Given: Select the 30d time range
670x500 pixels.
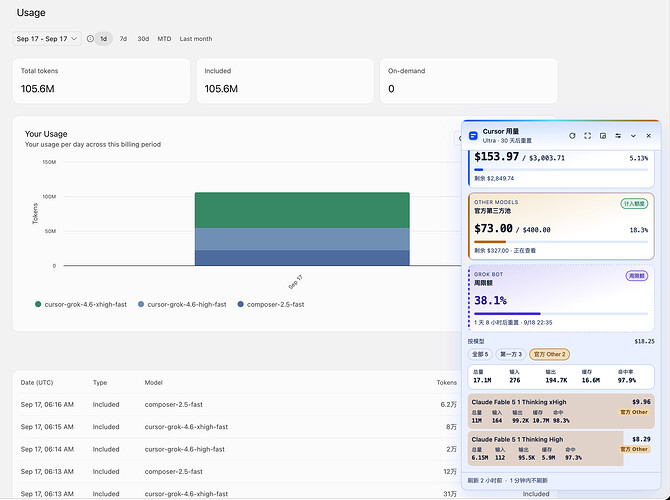Looking at the screenshot, I should pyautogui.click(x=143, y=38).
